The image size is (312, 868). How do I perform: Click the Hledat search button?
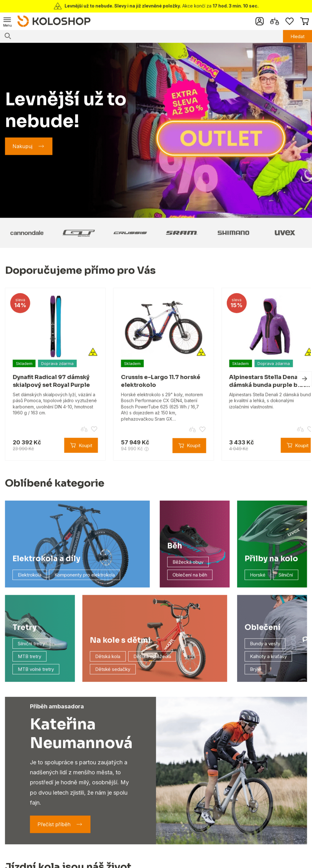pyautogui.click(x=297, y=36)
